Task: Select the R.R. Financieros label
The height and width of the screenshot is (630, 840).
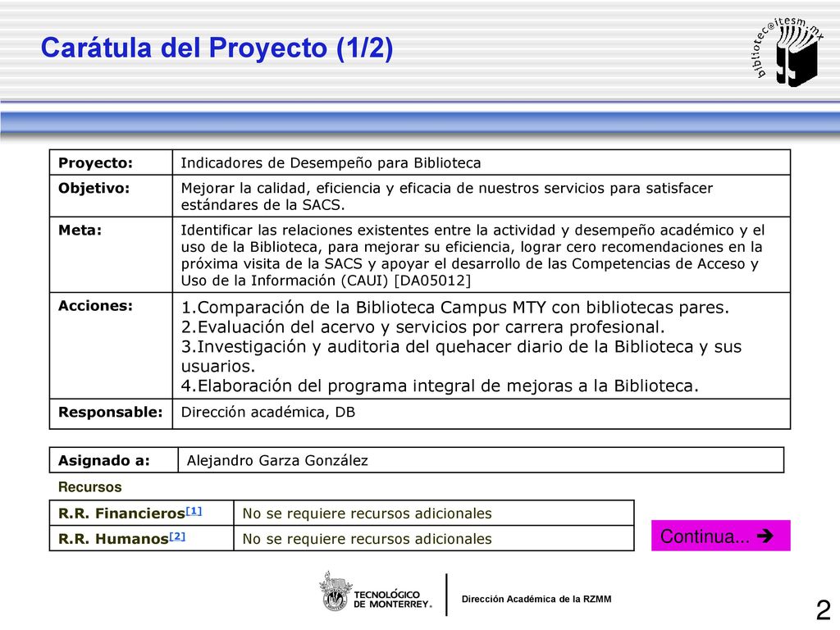Action: (121, 514)
